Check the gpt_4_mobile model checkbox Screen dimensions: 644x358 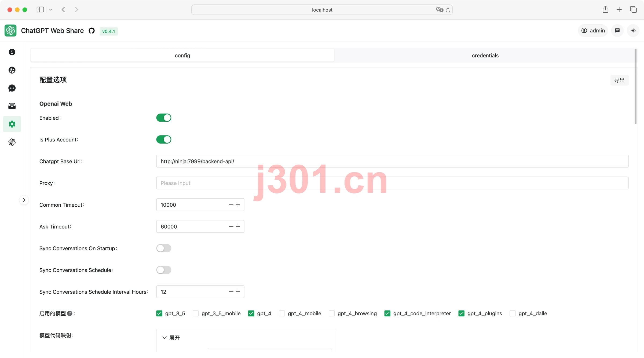point(282,313)
